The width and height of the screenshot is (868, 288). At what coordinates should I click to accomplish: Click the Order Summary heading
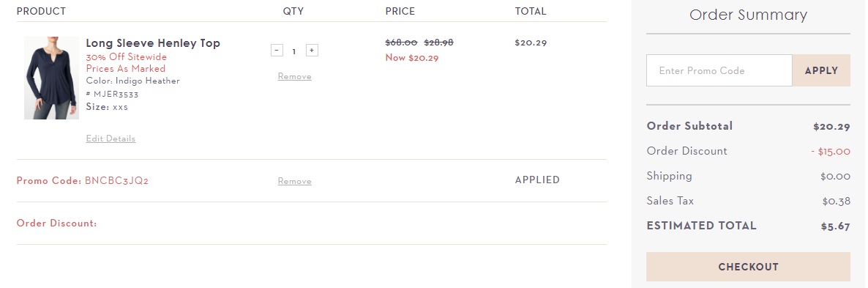coord(748,15)
